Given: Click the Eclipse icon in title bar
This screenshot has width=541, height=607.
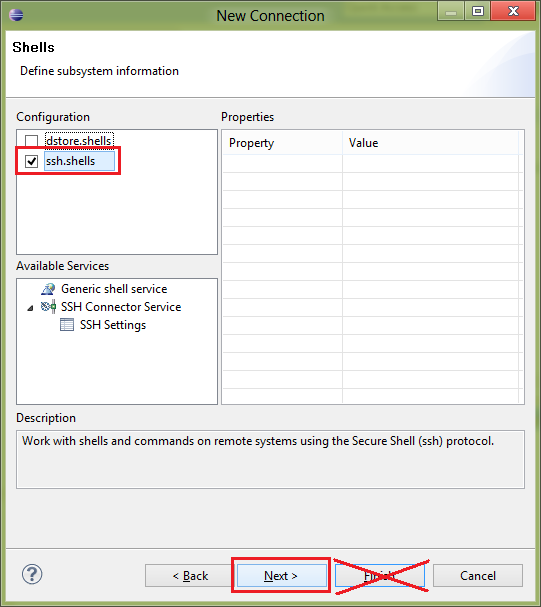Looking at the screenshot, I should (x=16, y=15).
